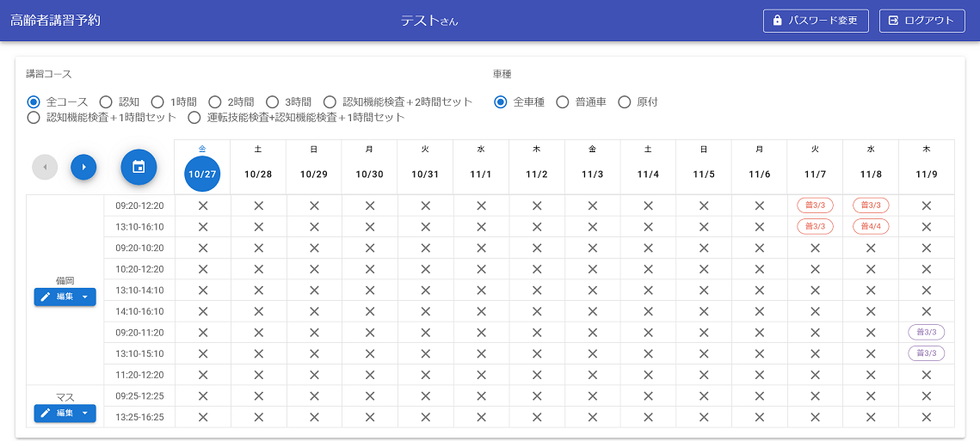Select the 認知 course radio button
This screenshot has width=980, height=441.
click(106, 102)
